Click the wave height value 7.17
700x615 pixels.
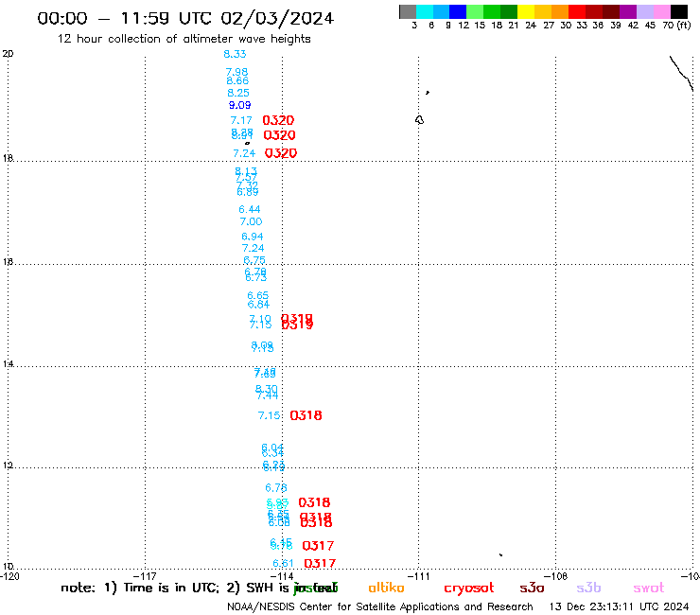click(241, 120)
